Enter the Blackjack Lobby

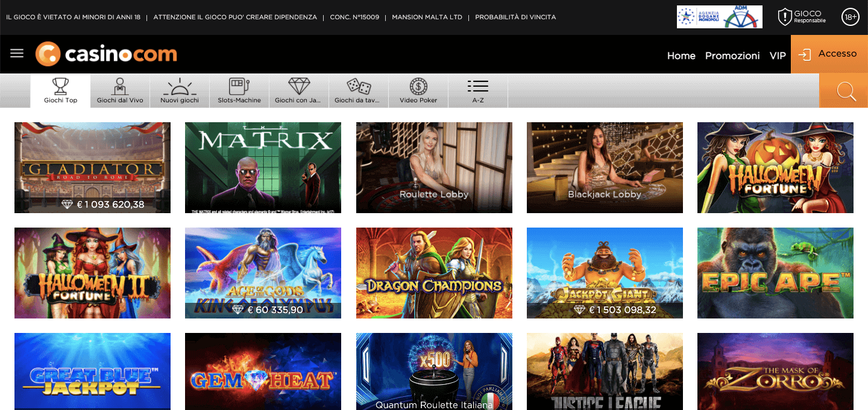click(605, 167)
